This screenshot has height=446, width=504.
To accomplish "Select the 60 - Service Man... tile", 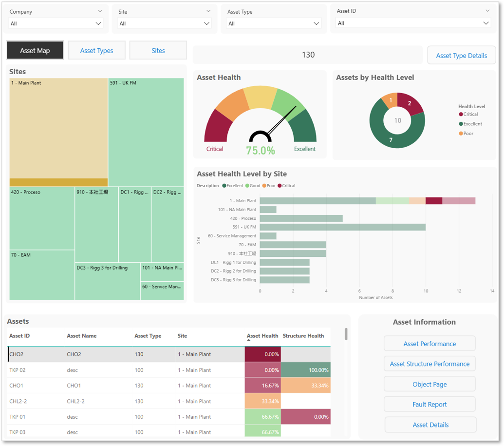I will point(162,291).
